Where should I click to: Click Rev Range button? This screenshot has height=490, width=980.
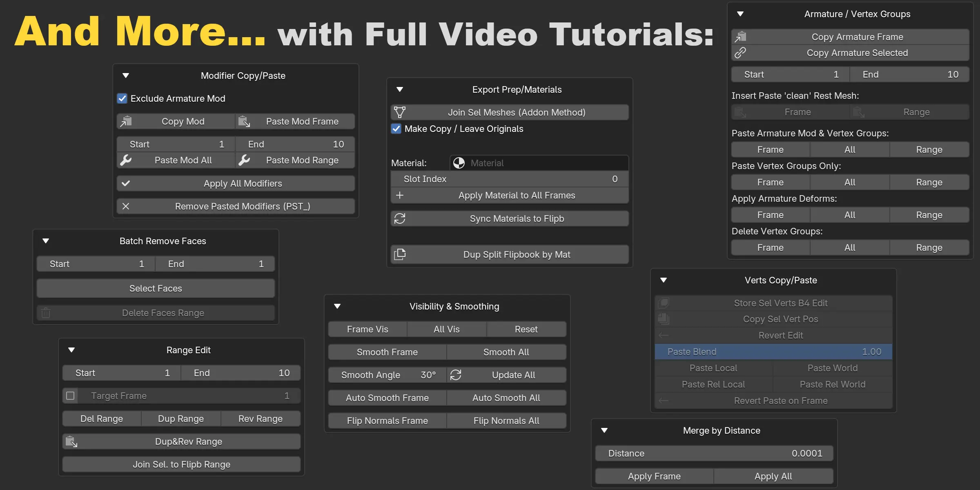coord(261,419)
